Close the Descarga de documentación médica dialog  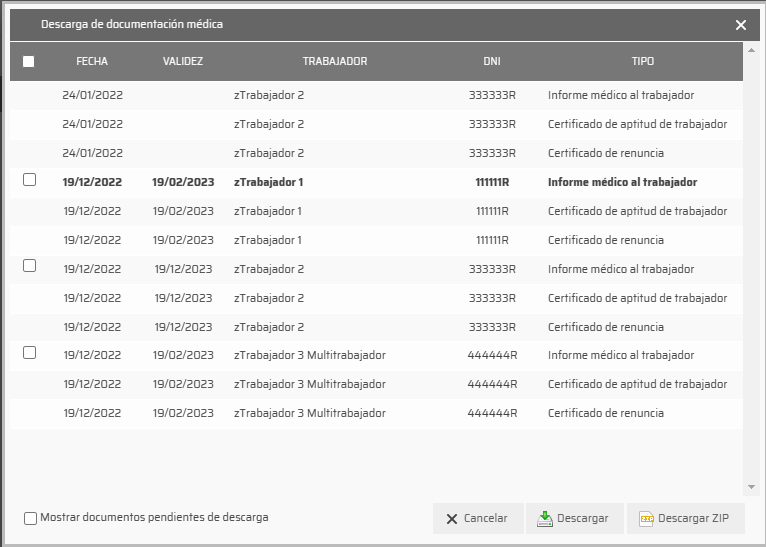pos(740,25)
